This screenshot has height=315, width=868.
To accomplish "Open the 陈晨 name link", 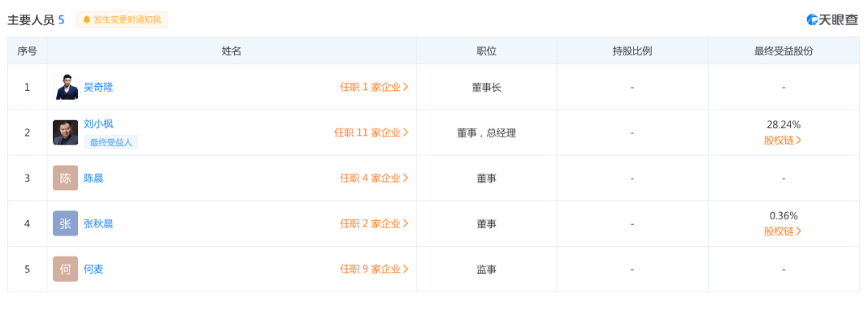I will 93,178.
